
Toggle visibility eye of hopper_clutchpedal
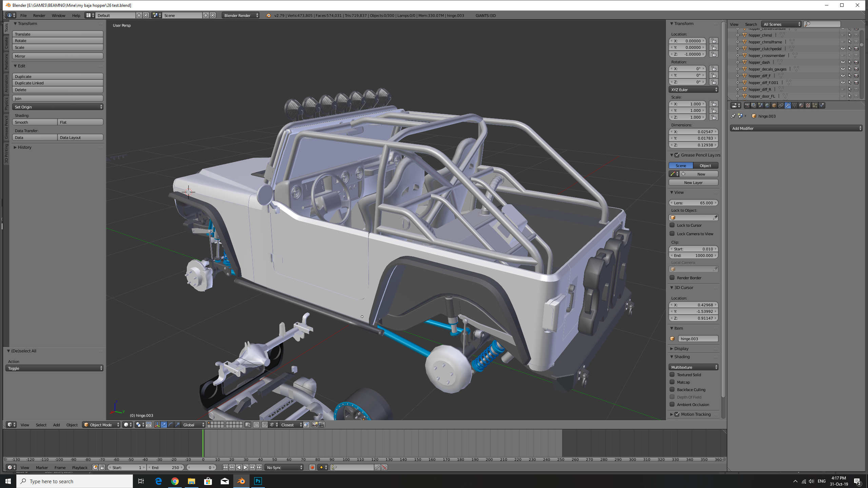843,49
